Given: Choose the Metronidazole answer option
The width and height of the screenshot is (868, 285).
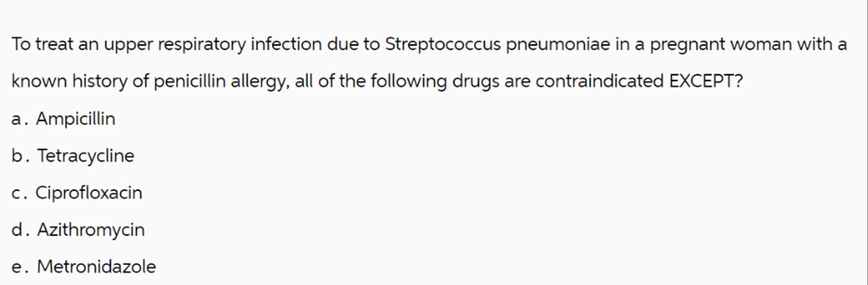Looking at the screenshot, I should point(96,267).
